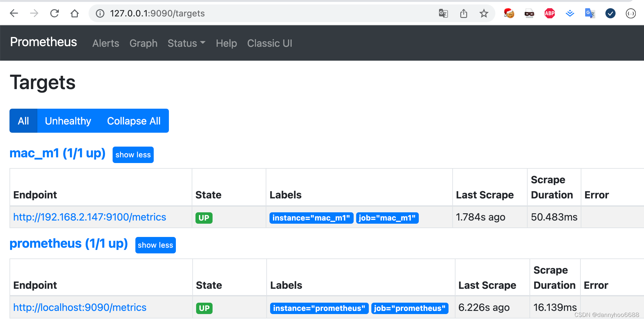This screenshot has width=644, height=321.
Task: Switch to Classic UI
Action: [269, 43]
